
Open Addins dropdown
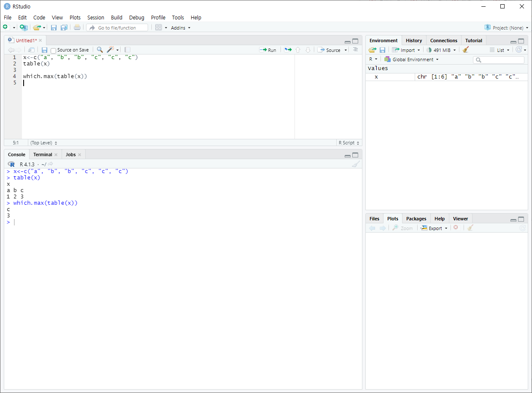tap(181, 28)
